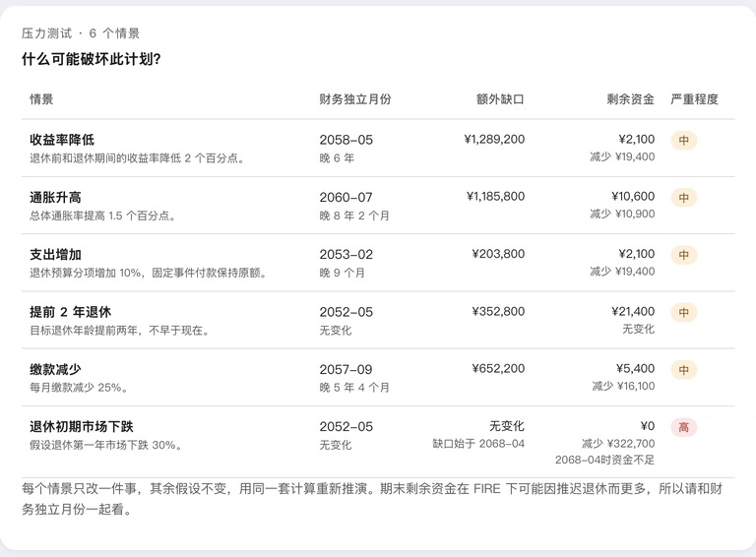This screenshot has width=756, height=557.
Task: Click the extra gap ¥352,800
Action: click(x=498, y=311)
